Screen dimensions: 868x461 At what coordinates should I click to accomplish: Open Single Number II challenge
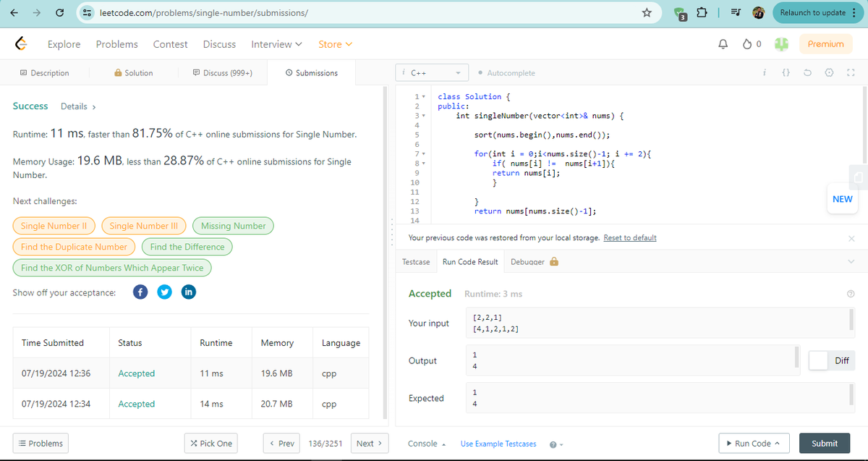pos(54,226)
